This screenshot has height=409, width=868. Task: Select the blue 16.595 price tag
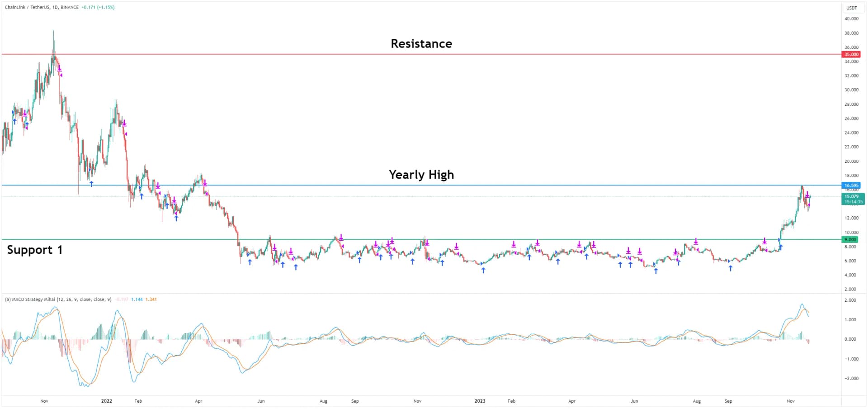(x=850, y=185)
